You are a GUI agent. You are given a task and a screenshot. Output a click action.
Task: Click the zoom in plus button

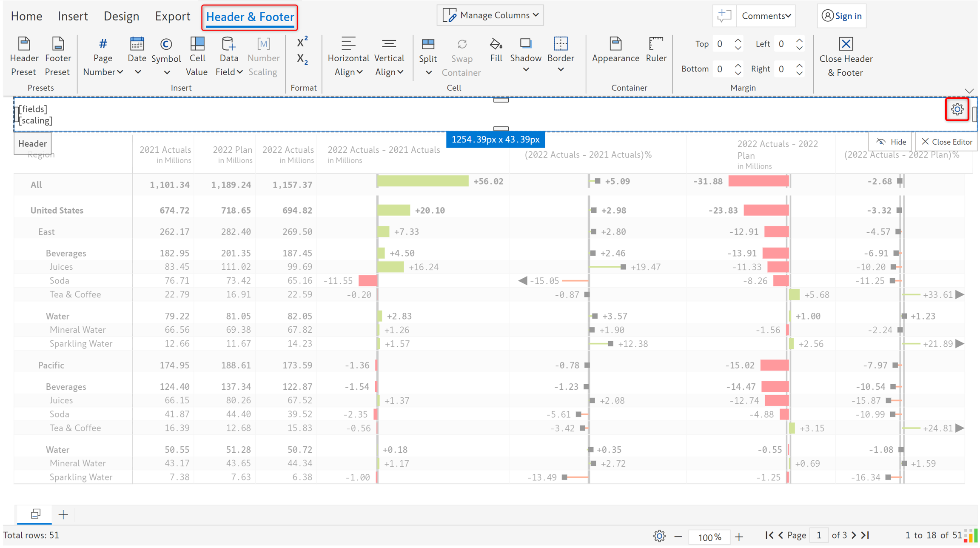pos(739,537)
